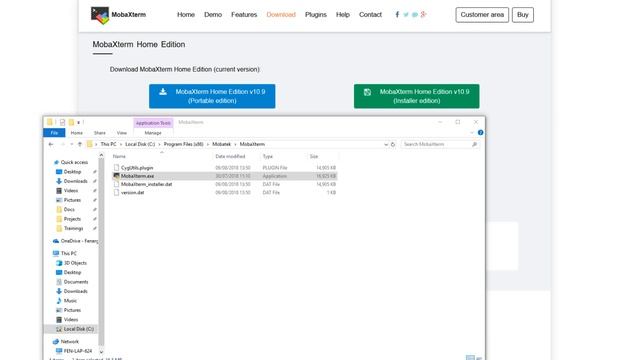Open the pinned Docs folder

tap(69, 209)
